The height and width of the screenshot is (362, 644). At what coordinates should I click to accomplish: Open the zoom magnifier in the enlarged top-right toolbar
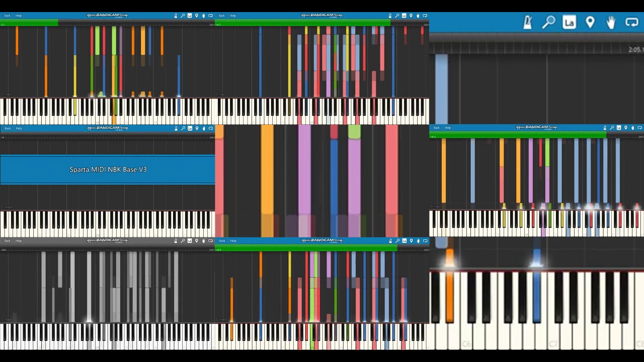pyautogui.click(x=548, y=23)
